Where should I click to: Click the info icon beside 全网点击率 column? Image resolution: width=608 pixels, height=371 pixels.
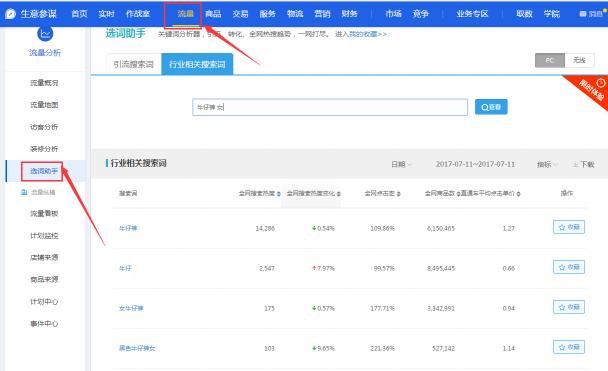point(399,193)
